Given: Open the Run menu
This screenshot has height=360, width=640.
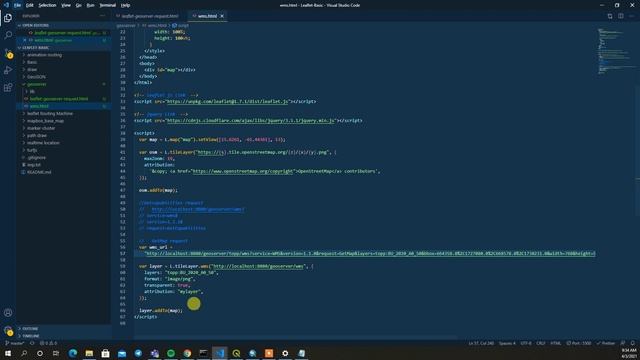Looking at the screenshot, I should coord(90,5).
